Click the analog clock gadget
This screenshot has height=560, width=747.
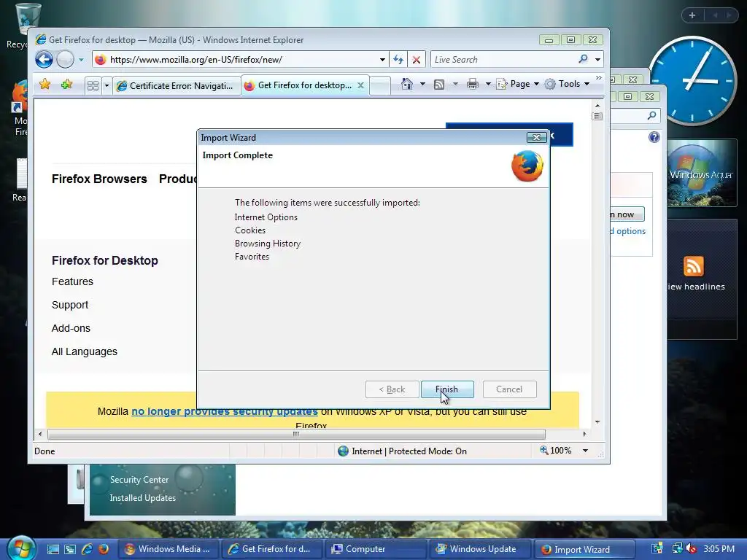pos(693,80)
